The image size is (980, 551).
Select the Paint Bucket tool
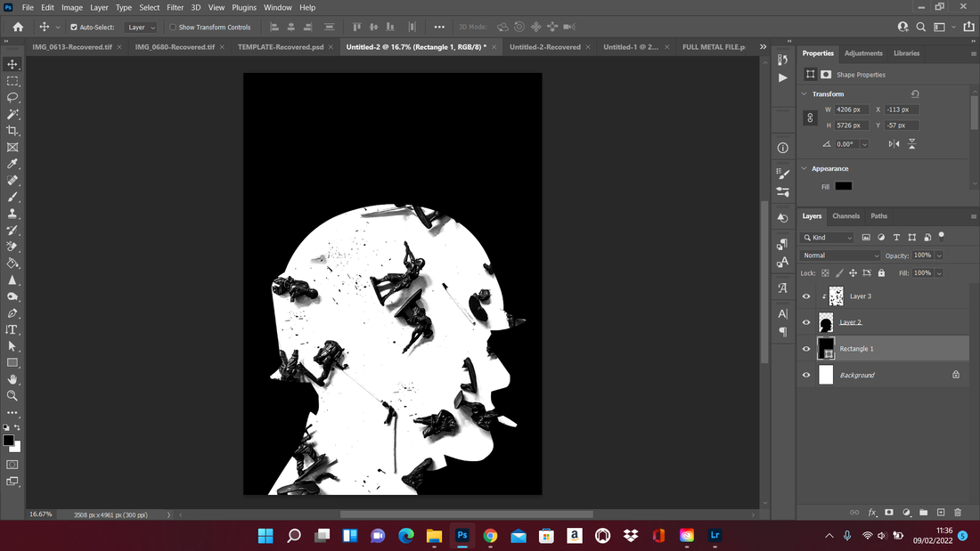coord(12,263)
